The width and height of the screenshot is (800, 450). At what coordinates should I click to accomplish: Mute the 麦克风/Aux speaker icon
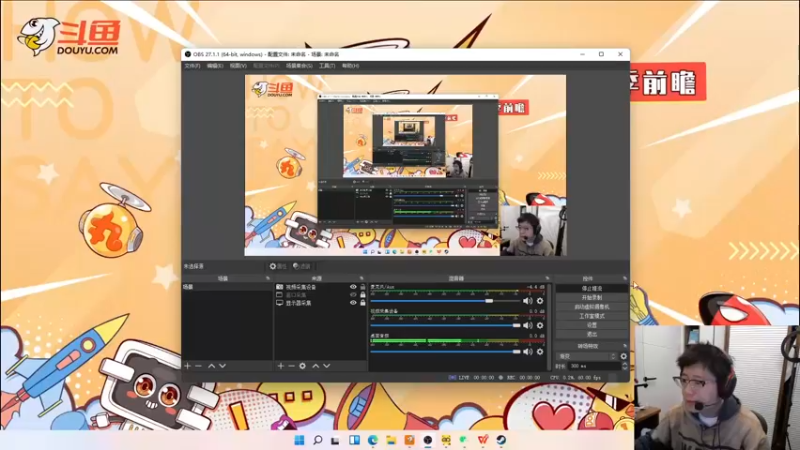point(528,301)
